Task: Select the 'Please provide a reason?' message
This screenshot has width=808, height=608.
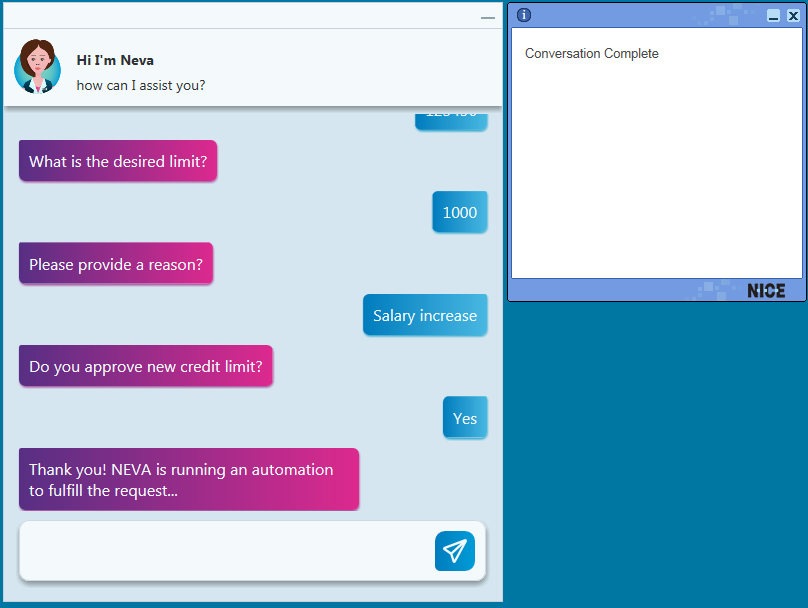Action: coord(116,264)
